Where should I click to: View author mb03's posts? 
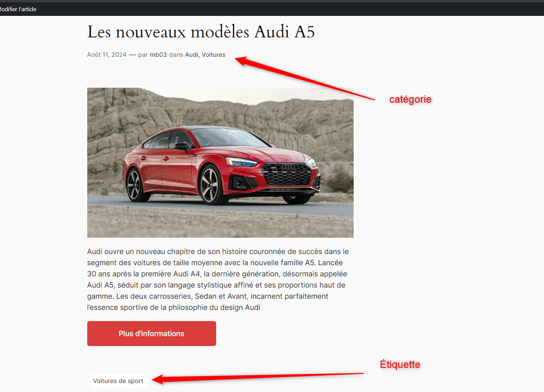[x=158, y=55]
